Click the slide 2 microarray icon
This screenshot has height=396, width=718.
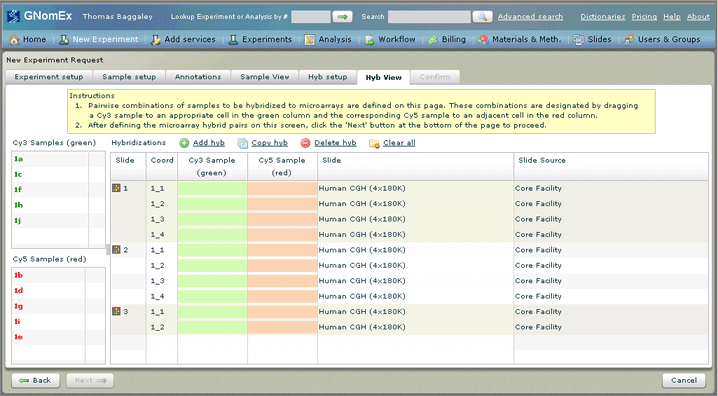(x=116, y=250)
